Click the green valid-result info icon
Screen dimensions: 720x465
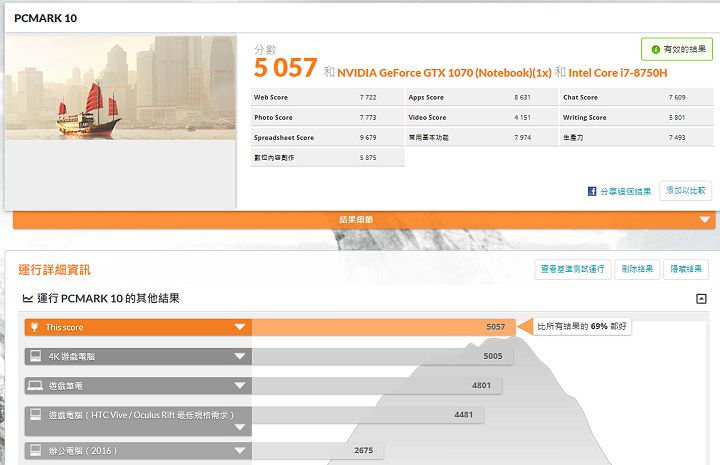655,49
